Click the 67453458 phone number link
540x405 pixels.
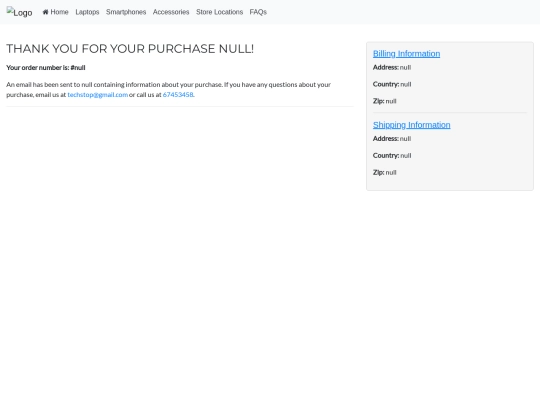pyautogui.click(x=178, y=95)
